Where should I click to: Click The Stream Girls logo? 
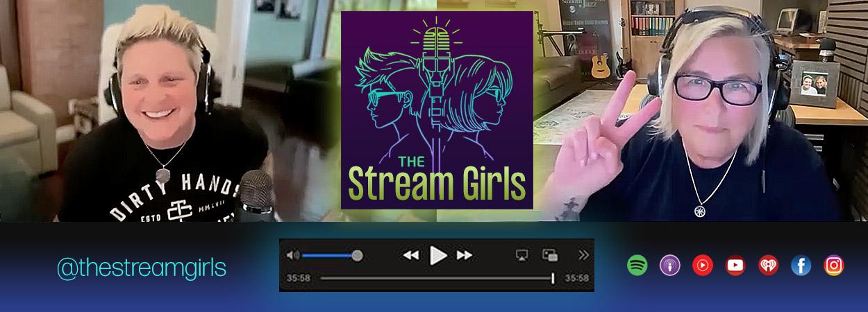pyautogui.click(x=437, y=110)
